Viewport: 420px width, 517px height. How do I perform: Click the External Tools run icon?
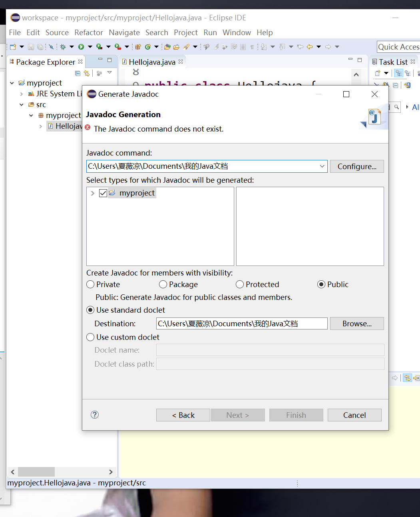pyautogui.click(x=118, y=47)
